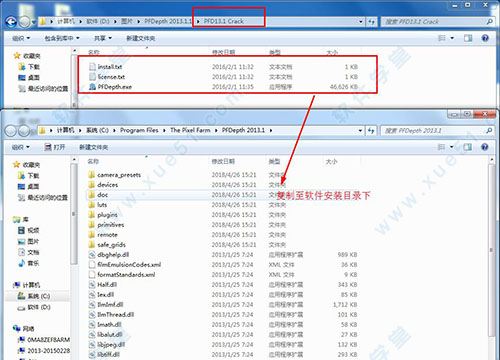Select PFDepth.exe application icon
Viewport: 500px width, 360px height.
(92, 87)
